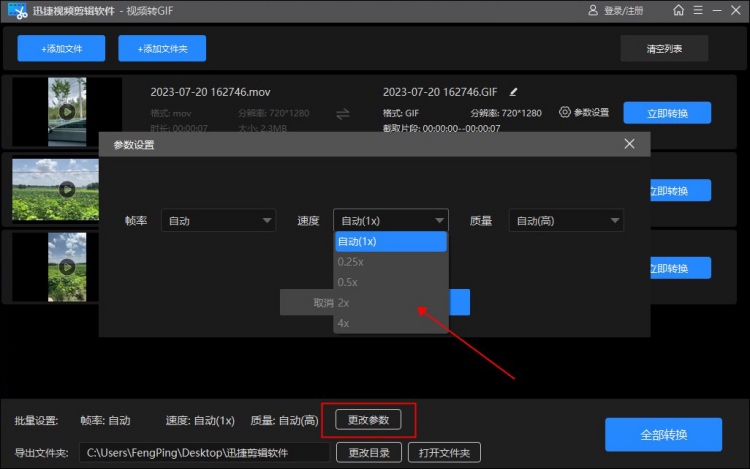This screenshot has height=469, width=750.
Task: Click the 清空列表 button
Action: pos(664,48)
